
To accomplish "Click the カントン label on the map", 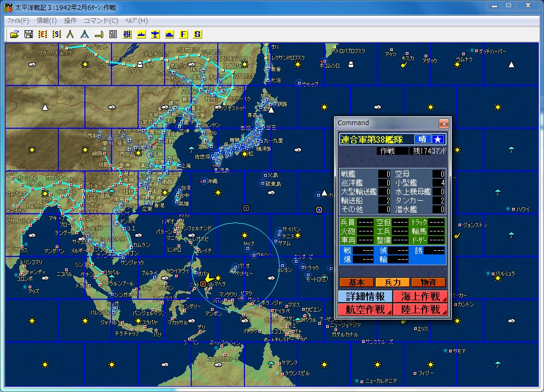I will click(x=465, y=304).
